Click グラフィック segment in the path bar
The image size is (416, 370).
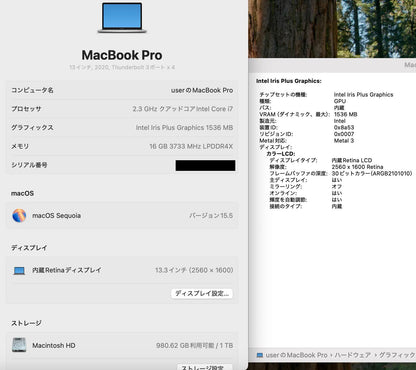[397, 355]
